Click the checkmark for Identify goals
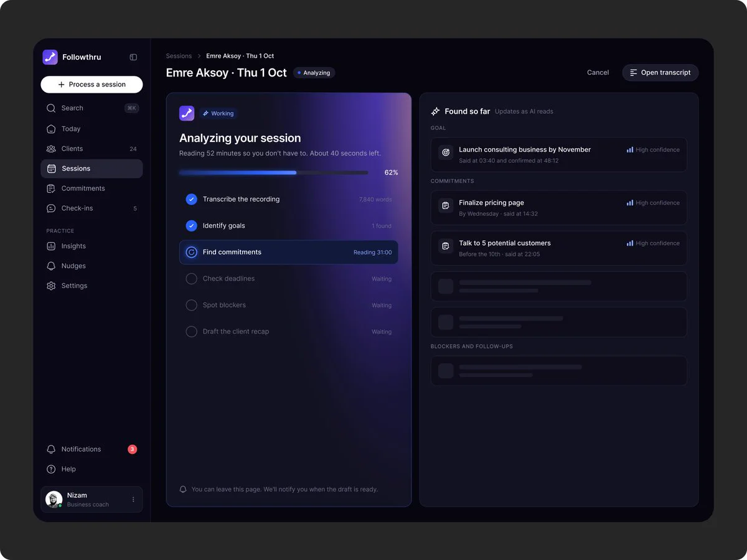 (x=192, y=226)
